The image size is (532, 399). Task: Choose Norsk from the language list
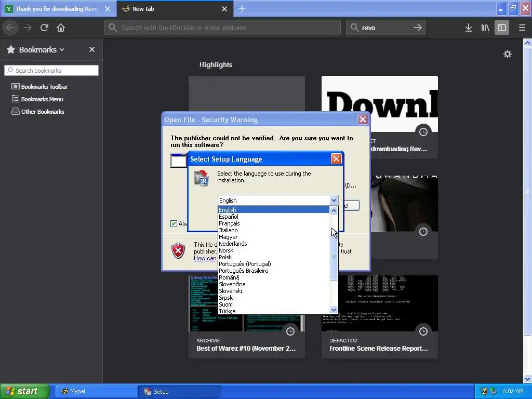(273, 250)
